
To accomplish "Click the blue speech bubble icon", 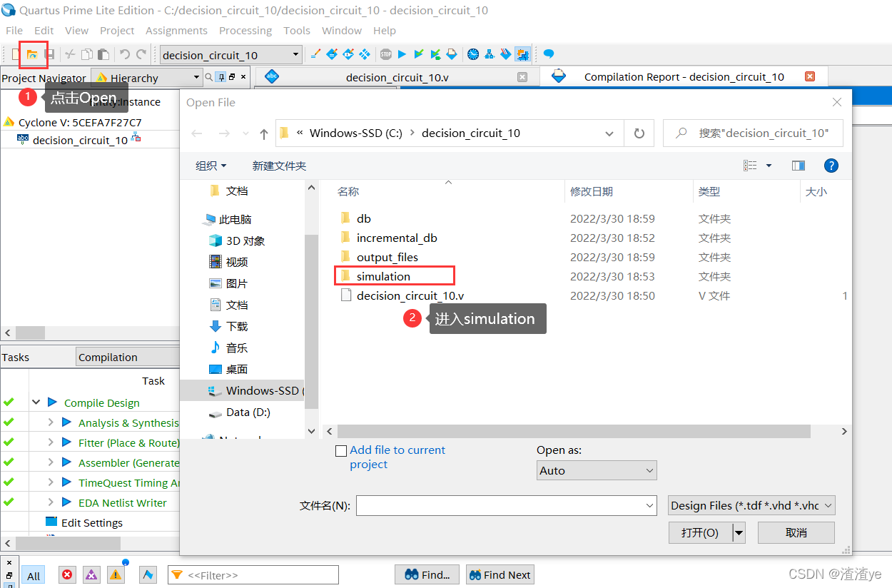I will tap(549, 54).
